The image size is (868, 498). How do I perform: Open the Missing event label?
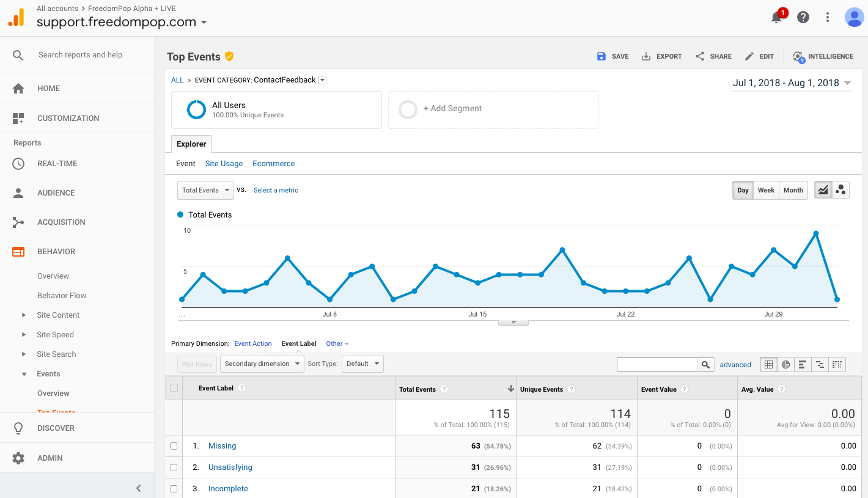tap(222, 446)
